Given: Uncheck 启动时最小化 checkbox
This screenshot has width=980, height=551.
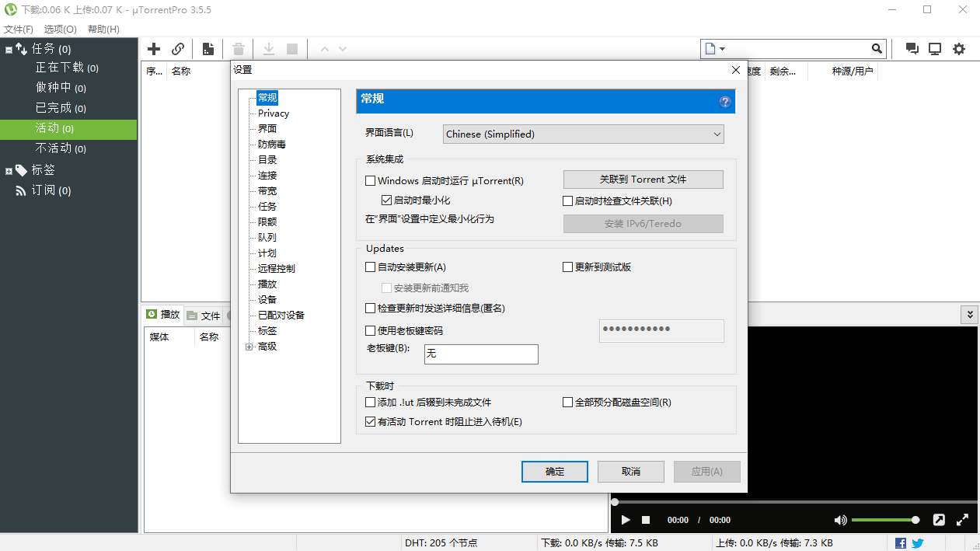Looking at the screenshot, I should click(x=386, y=200).
